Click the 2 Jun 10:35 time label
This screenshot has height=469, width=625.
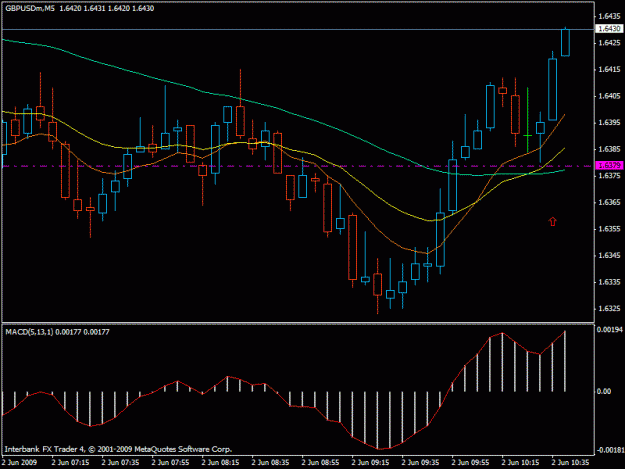click(x=570, y=463)
